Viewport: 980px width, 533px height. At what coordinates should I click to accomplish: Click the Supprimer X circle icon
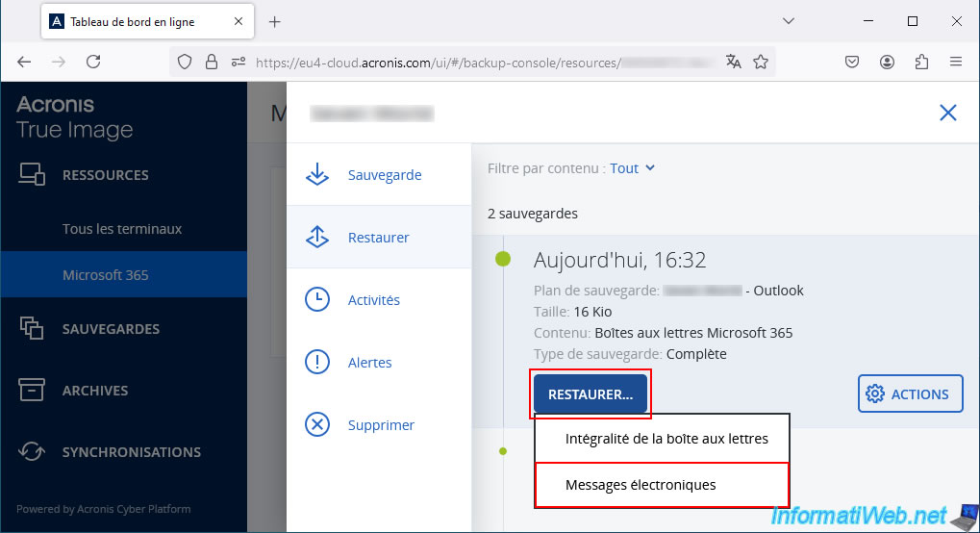coord(317,425)
